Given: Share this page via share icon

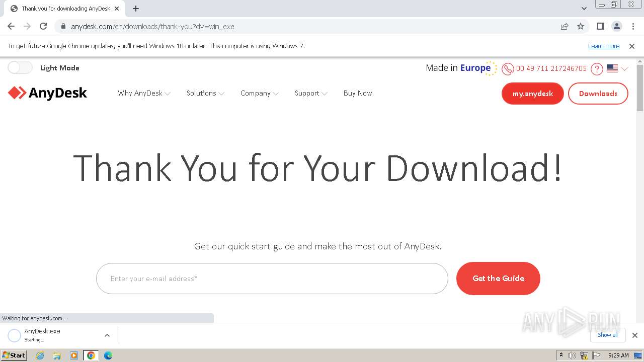Looking at the screenshot, I should coord(565,26).
